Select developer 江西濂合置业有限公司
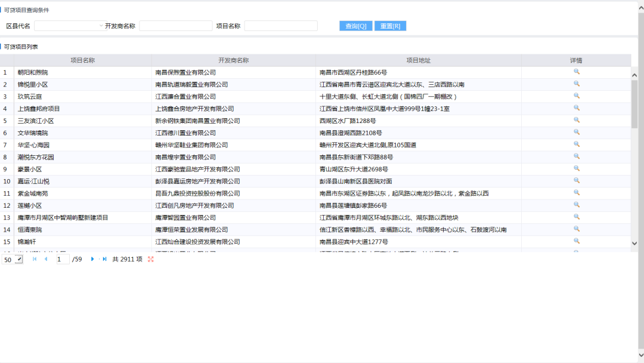Image resolution: width=644 pixels, height=363 pixels. tap(185, 97)
